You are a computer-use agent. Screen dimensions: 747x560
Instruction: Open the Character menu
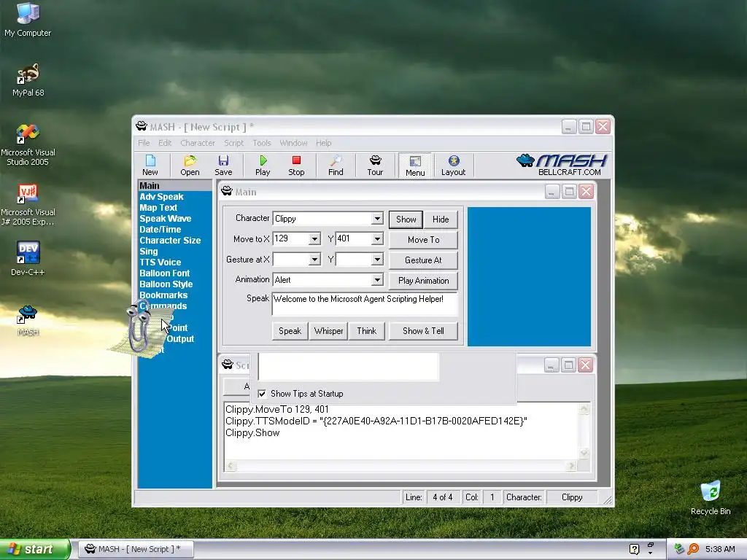(198, 143)
